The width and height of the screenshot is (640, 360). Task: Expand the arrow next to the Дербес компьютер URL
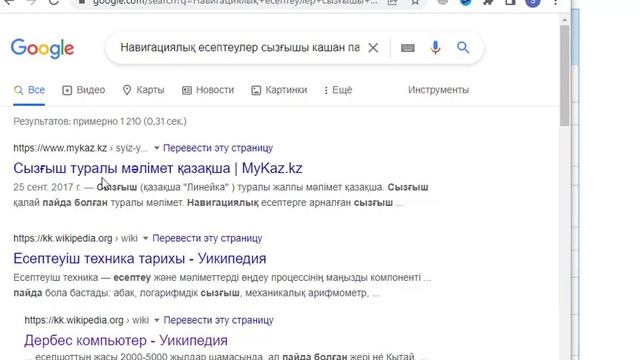click(156, 320)
